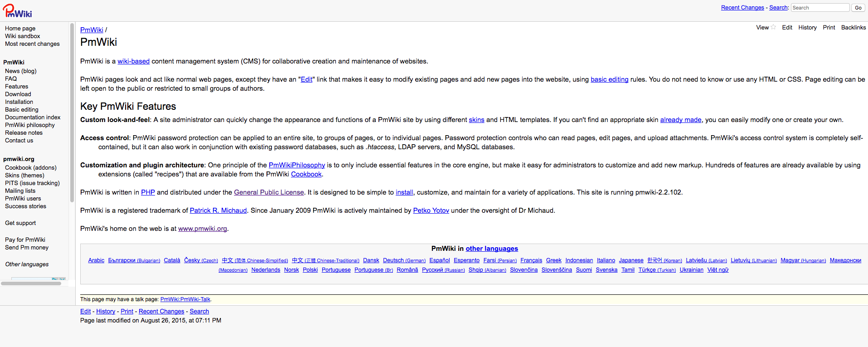Open the wiki-based link

pos(133,61)
